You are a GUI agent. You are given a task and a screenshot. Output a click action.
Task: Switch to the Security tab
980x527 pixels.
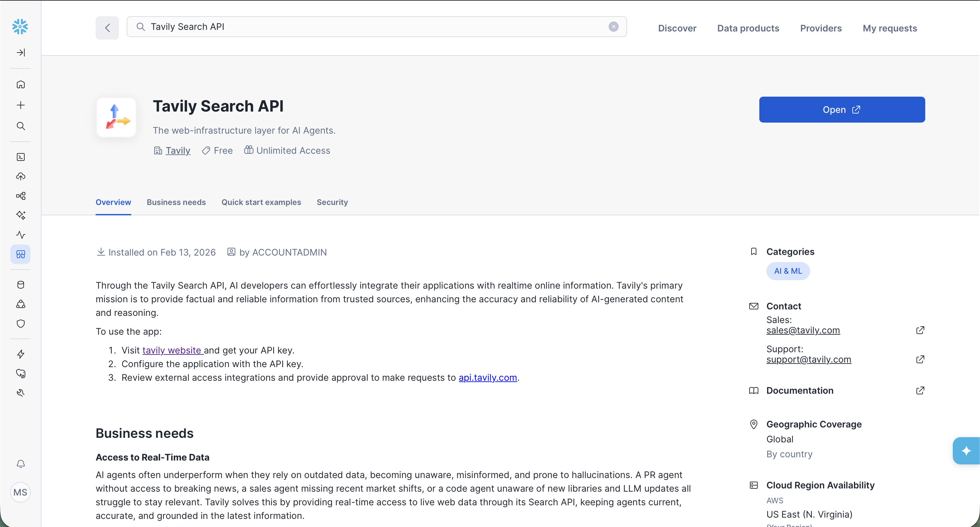click(x=332, y=202)
